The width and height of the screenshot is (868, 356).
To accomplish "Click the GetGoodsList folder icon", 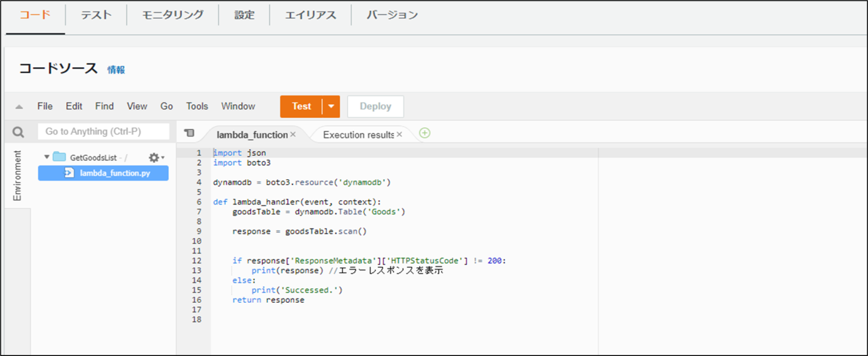I will [59, 157].
